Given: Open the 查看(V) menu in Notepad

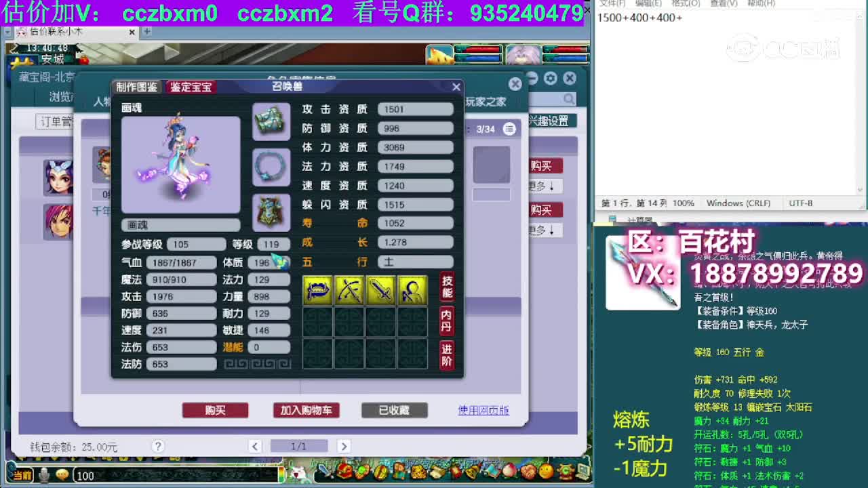Looking at the screenshot, I should tap(724, 3).
